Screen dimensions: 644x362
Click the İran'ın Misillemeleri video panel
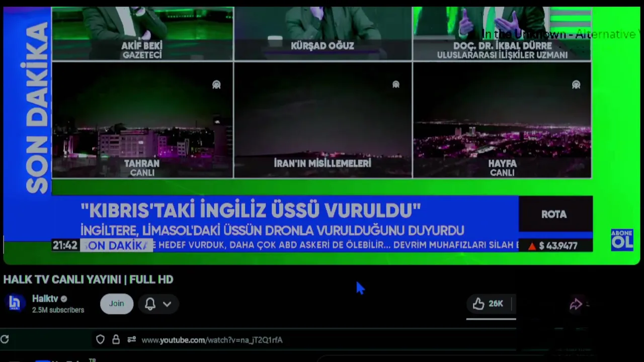pyautogui.click(x=323, y=120)
